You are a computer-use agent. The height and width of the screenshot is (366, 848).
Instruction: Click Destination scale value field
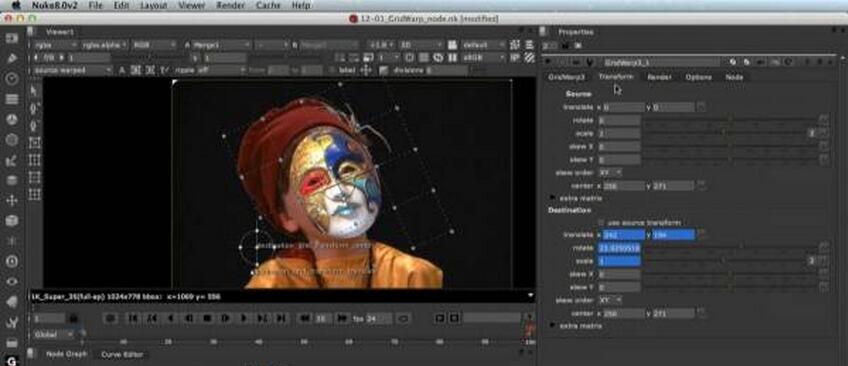[619, 261]
